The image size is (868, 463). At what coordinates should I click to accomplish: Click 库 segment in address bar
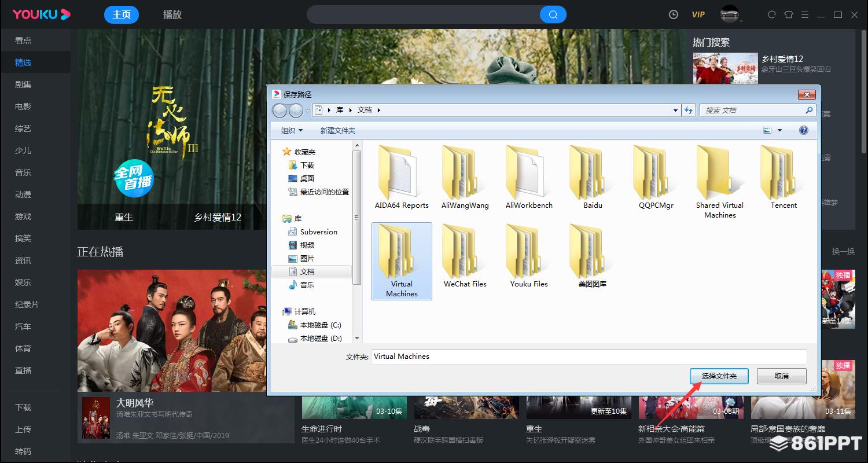[x=340, y=110]
